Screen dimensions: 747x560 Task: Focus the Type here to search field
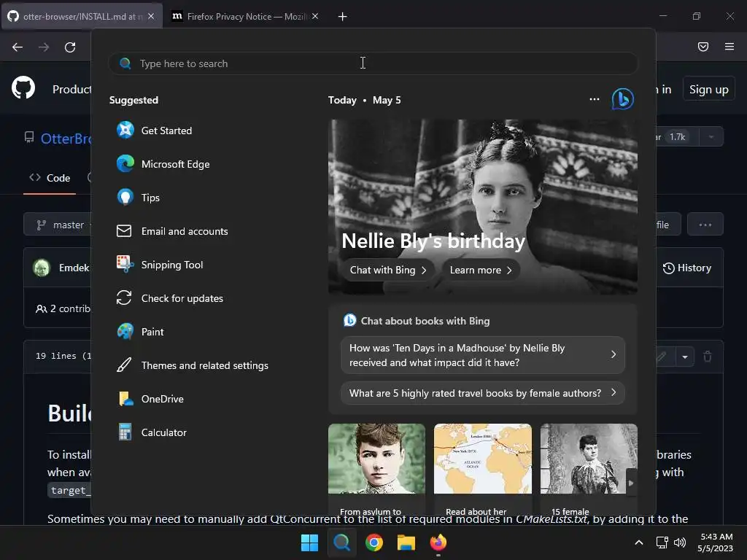click(373, 63)
